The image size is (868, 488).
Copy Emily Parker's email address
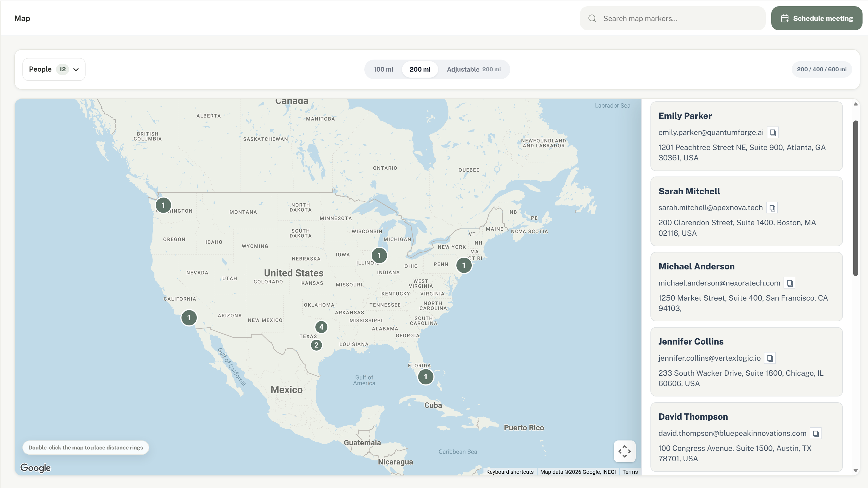pyautogui.click(x=773, y=133)
